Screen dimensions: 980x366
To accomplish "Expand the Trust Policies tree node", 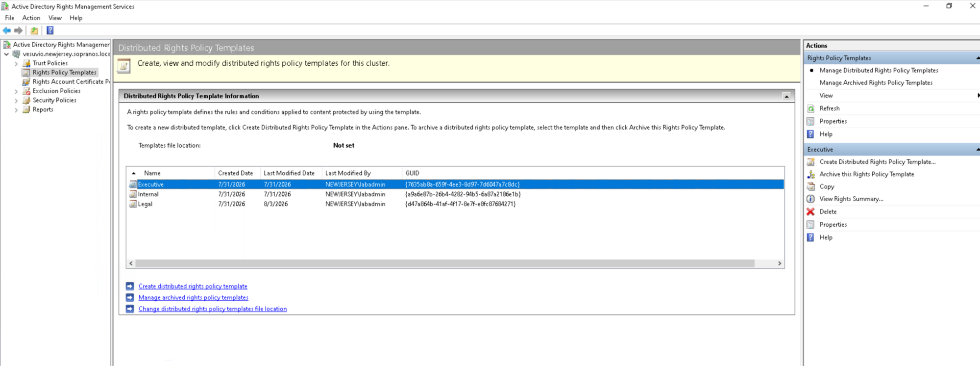I will click(16, 64).
